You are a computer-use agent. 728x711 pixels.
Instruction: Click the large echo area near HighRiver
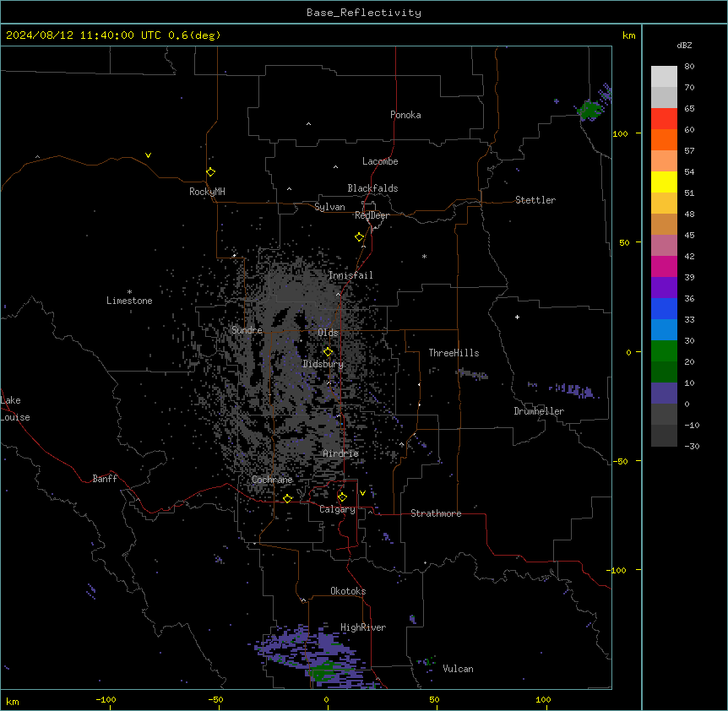(316, 657)
